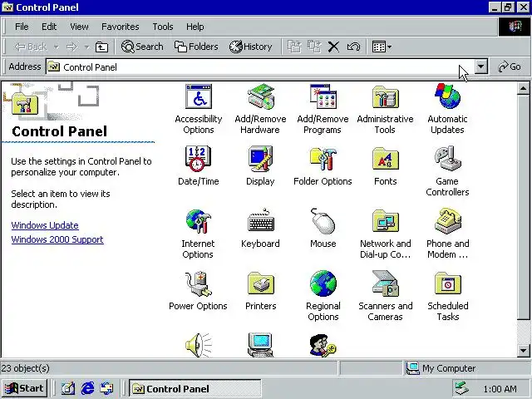Select the computer monitor System icon
Image resolution: width=532 pixels, height=399 pixels.
(x=260, y=345)
